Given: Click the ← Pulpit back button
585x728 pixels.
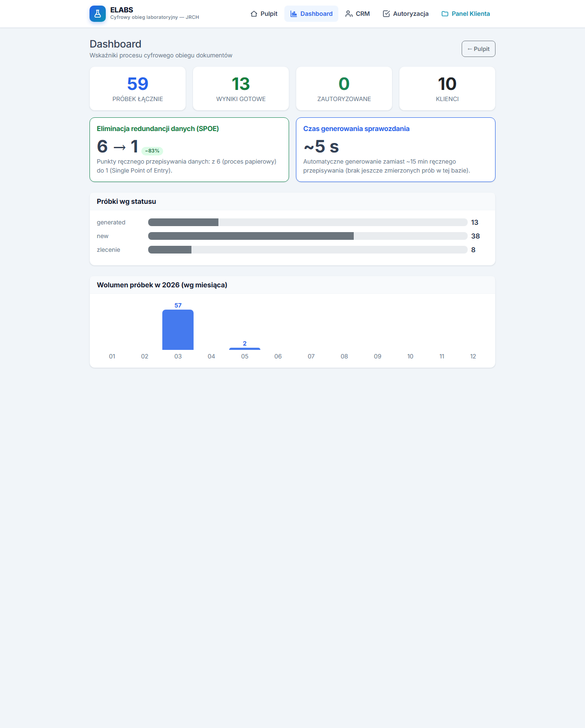Looking at the screenshot, I should (478, 49).
